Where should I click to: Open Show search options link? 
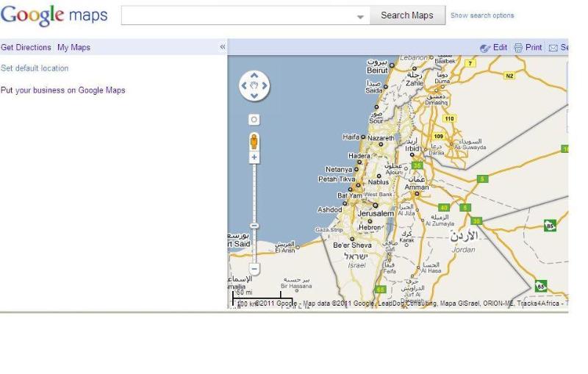click(x=482, y=15)
